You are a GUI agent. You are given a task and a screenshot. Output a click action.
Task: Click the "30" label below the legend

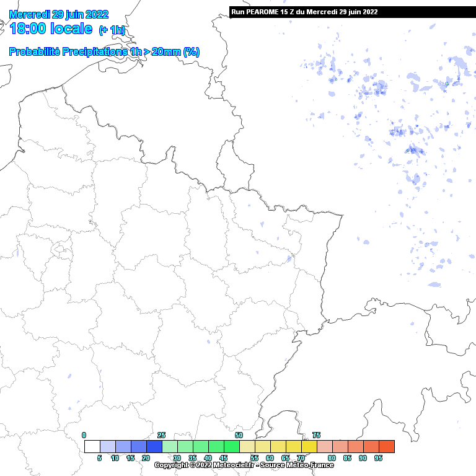coord(177,458)
